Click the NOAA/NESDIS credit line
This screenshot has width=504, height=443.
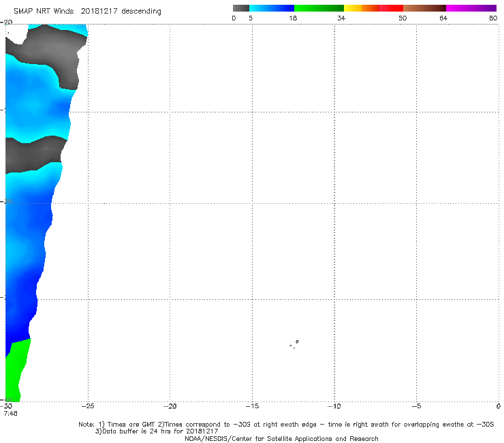(x=281, y=438)
